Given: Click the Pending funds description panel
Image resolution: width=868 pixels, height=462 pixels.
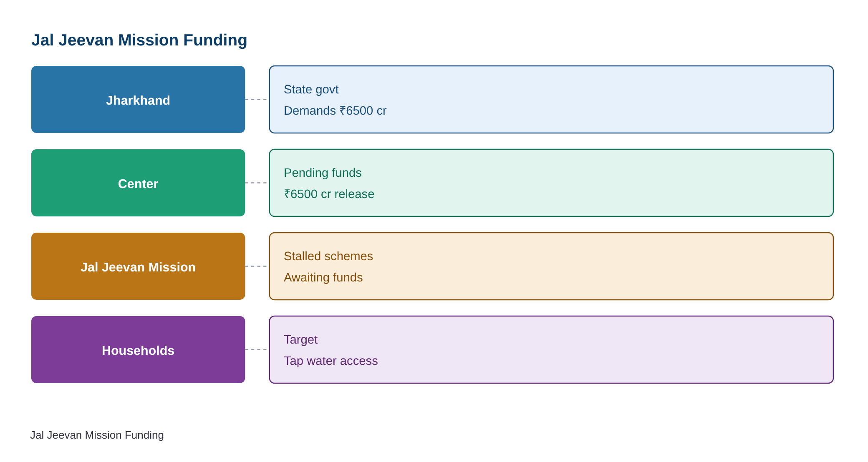Looking at the screenshot, I should pos(551,183).
